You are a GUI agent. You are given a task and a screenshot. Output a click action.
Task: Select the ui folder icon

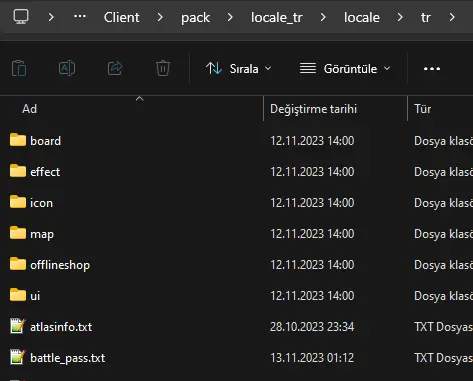[x=18, y=295]
